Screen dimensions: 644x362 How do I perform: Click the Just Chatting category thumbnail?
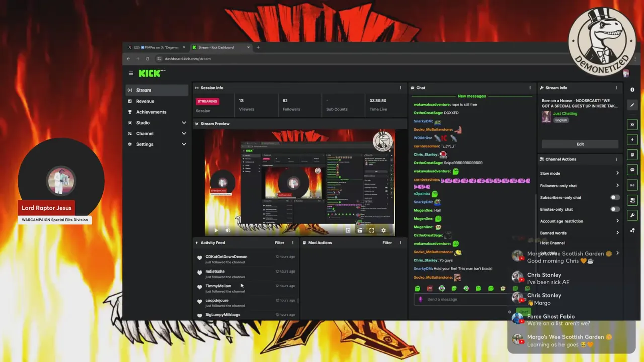click(546, 117)
